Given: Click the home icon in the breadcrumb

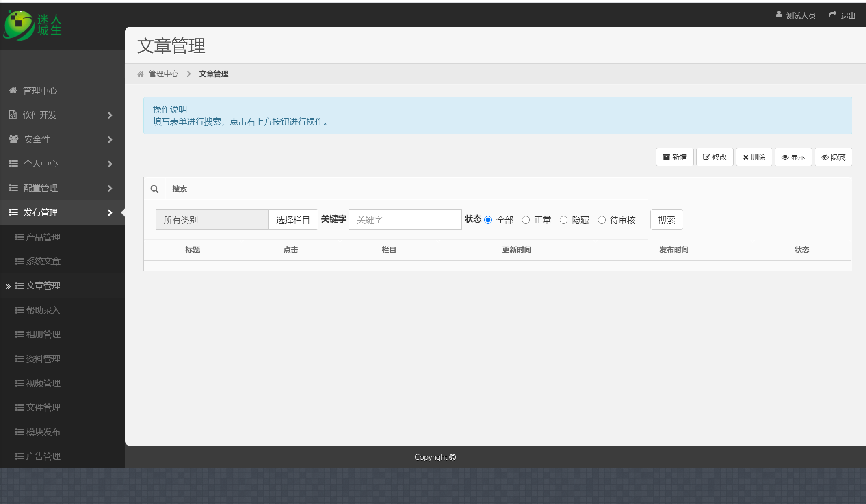Looking at the screenshot, I should tap(141, 74).
